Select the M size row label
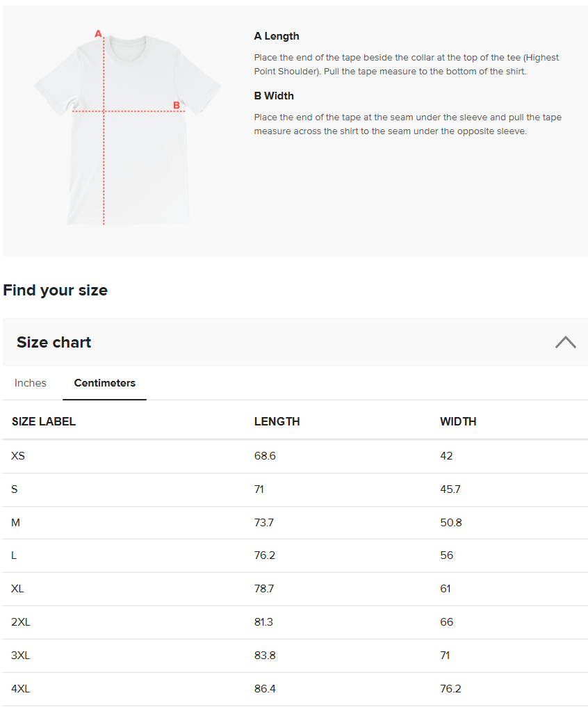Screen dimensions: 588x707 pos(16,522)
